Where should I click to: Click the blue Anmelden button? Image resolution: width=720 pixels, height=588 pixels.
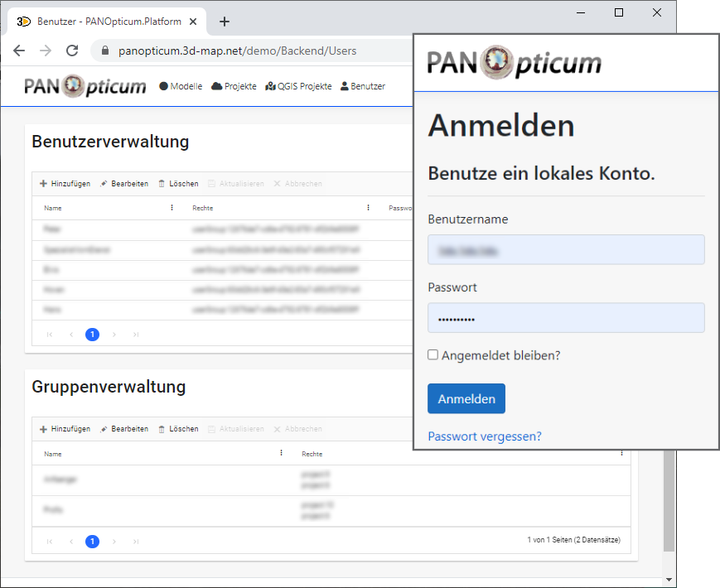(466, 398)
